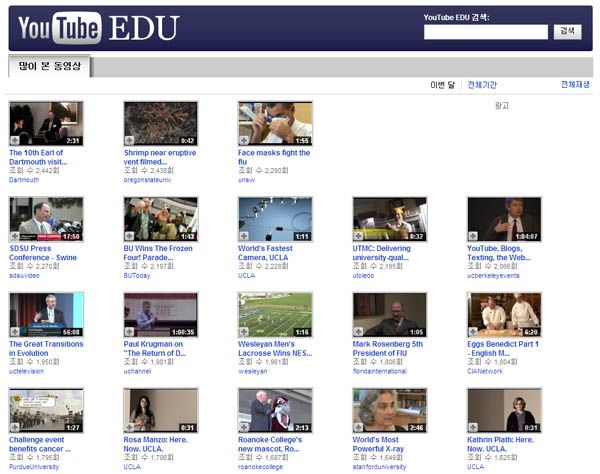Filter videos by 전체기간
The image size is (600, 474).
pos(482,85)
